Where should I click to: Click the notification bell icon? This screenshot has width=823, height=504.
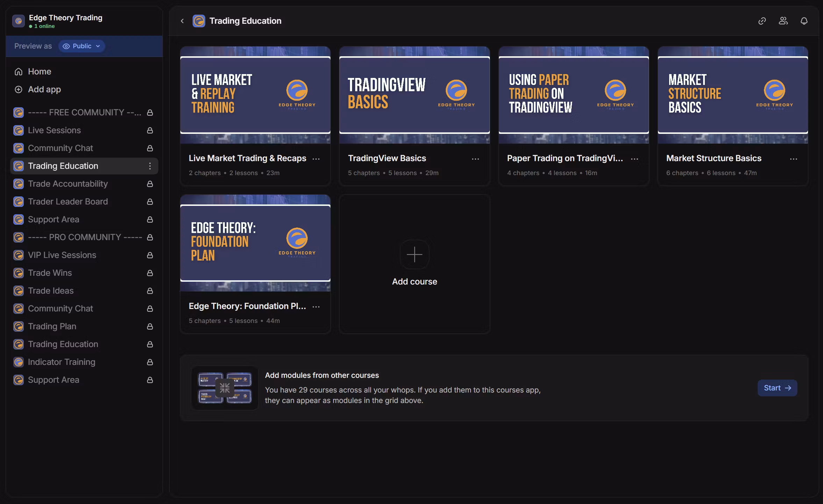coord(804,21)
